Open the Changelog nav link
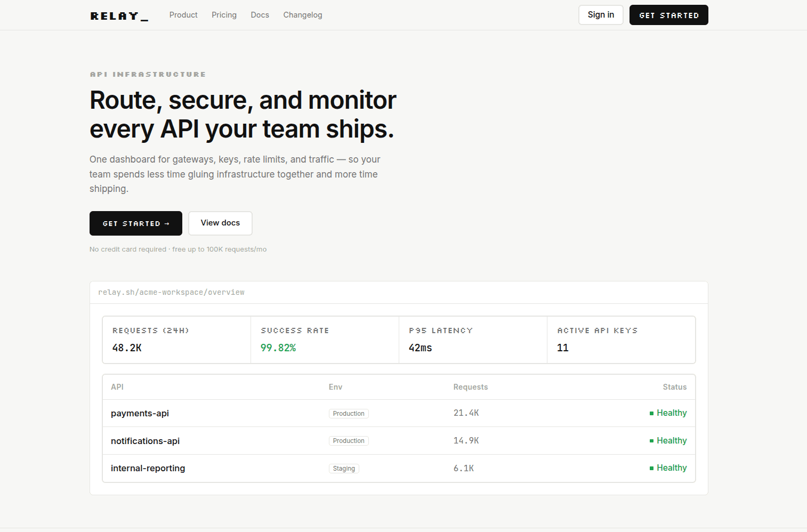This screenshot has width=807, height=532. point(303,15)
